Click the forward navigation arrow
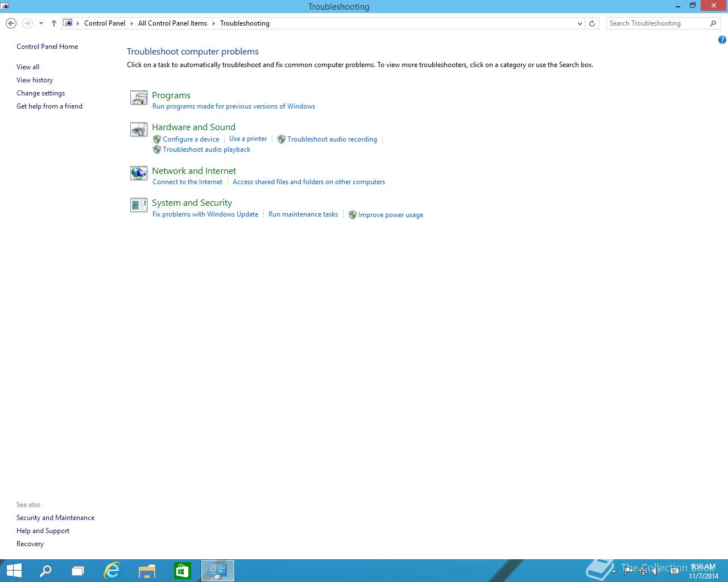The width and height of the screenshot is (728, 582). [x=27, y=23]
